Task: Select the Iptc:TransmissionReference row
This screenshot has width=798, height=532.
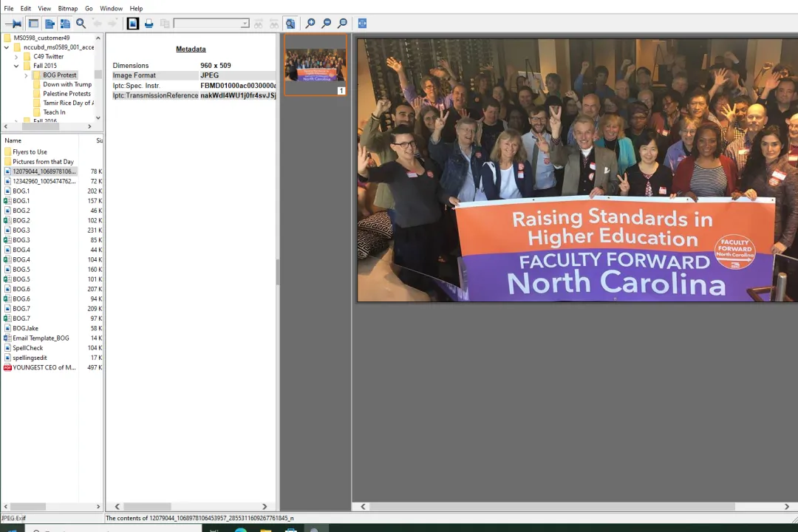Action: pyautogui.click(x=194, y=95)
